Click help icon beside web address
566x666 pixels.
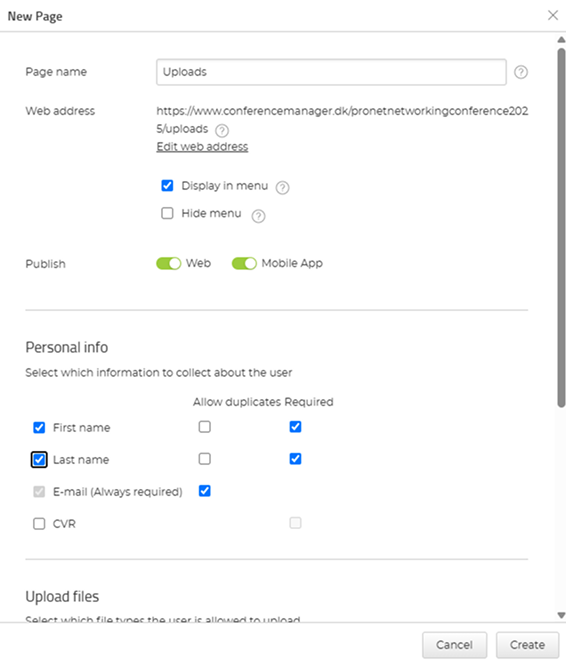click(x=222, y=130)
